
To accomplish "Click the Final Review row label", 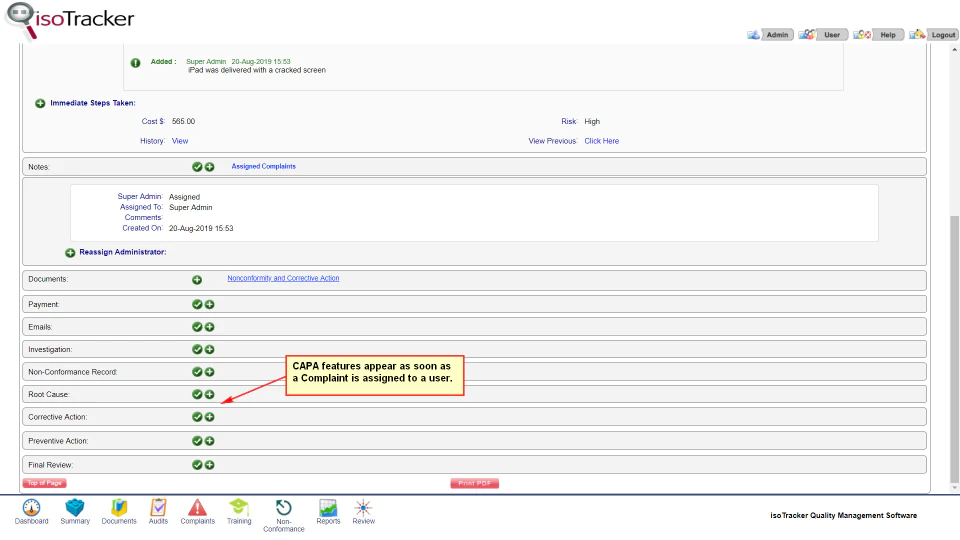I will tap(50, 465).
